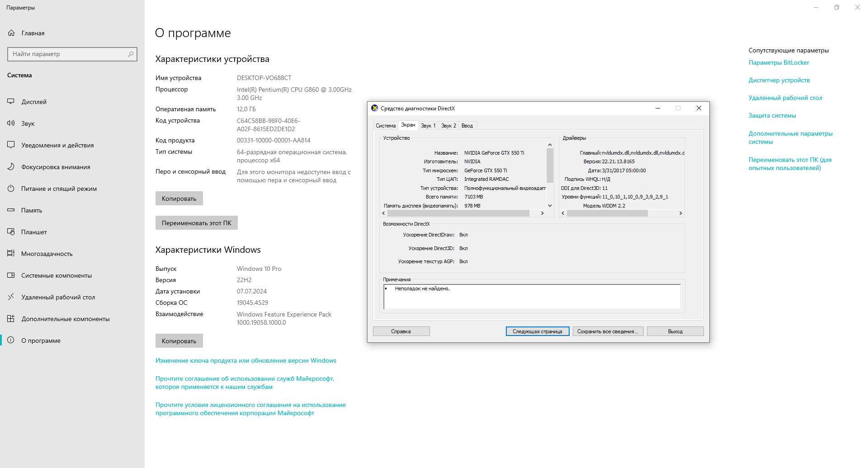Screen dimensions: 868x468
Task: Click the down arrow of device info scrollbar
Action: 550,205
